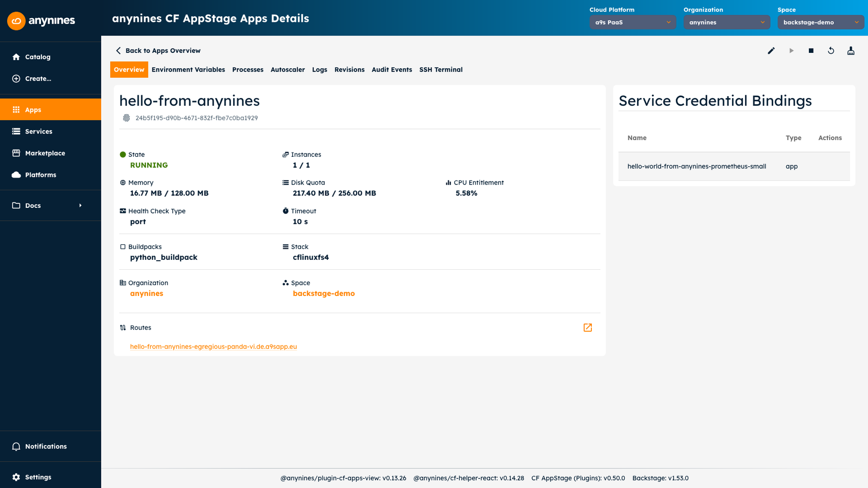868x488 pixels.
Task: Open Services in the sidebar
Action: pos(51,132)
